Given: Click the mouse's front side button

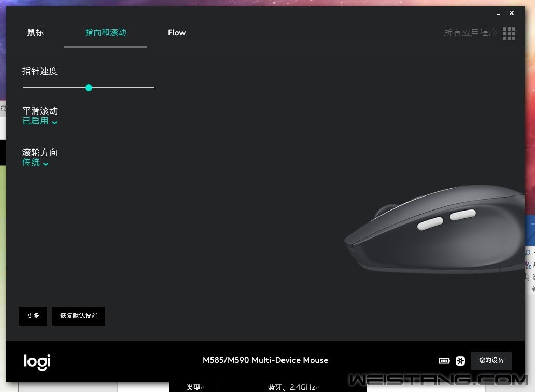Looking at the screenshot, I should tap(430, 224).
